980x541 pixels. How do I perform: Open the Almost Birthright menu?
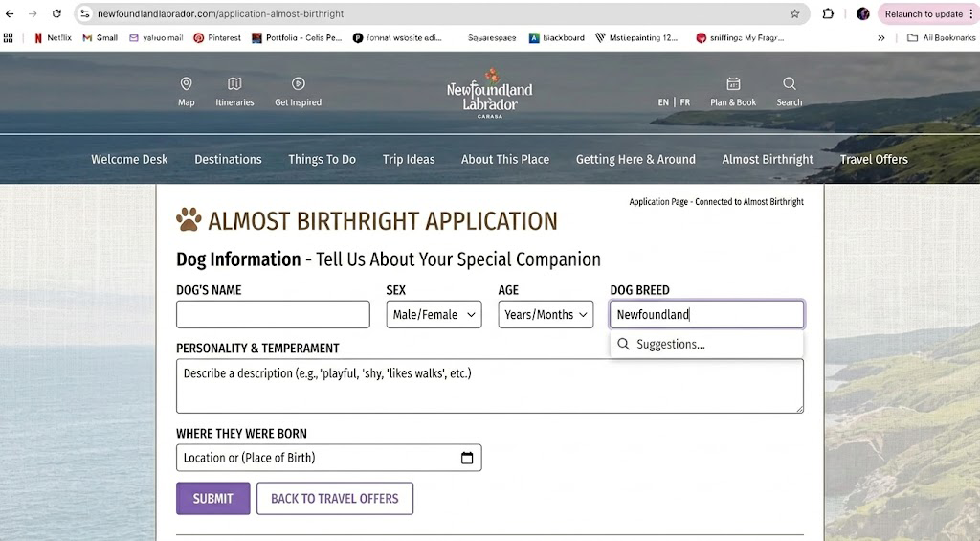coord(768,160)
